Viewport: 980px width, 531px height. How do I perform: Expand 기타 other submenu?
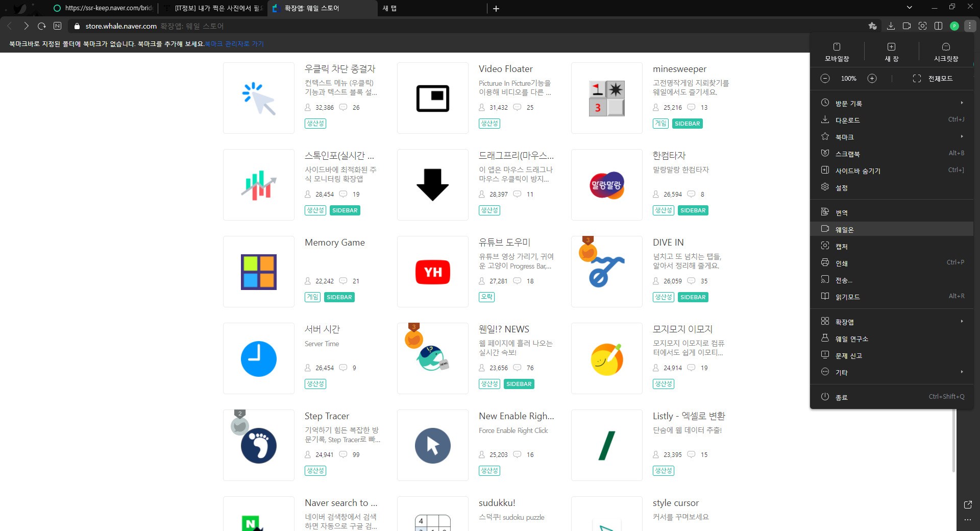(x=892, y=372)
